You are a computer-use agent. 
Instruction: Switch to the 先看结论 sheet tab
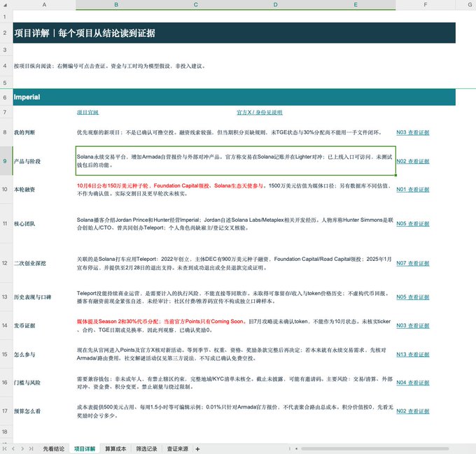[53, 449]
